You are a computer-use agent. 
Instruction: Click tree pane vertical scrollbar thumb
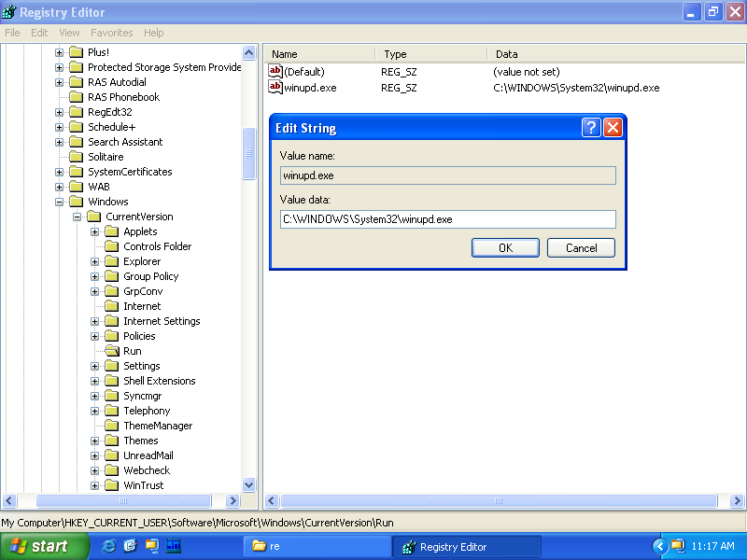click(x=248, y=153)
